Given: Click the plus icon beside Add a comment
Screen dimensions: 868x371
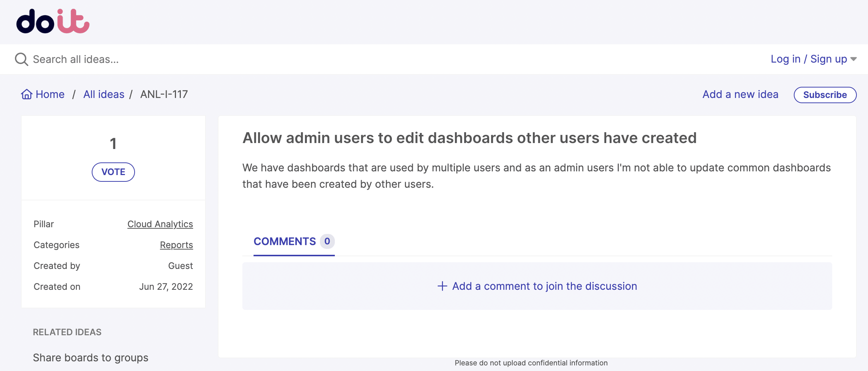Looking at the screenshot, I should click(442, 286).
